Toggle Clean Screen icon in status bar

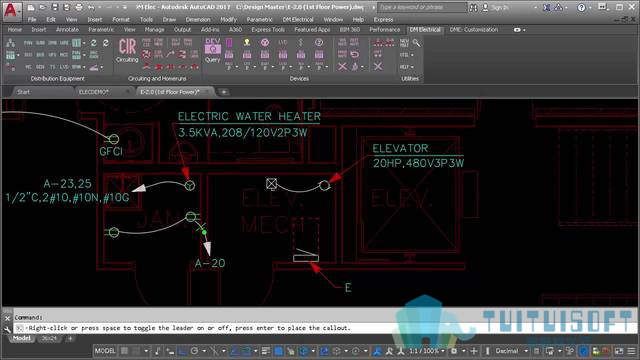click(x=619, y=351)
